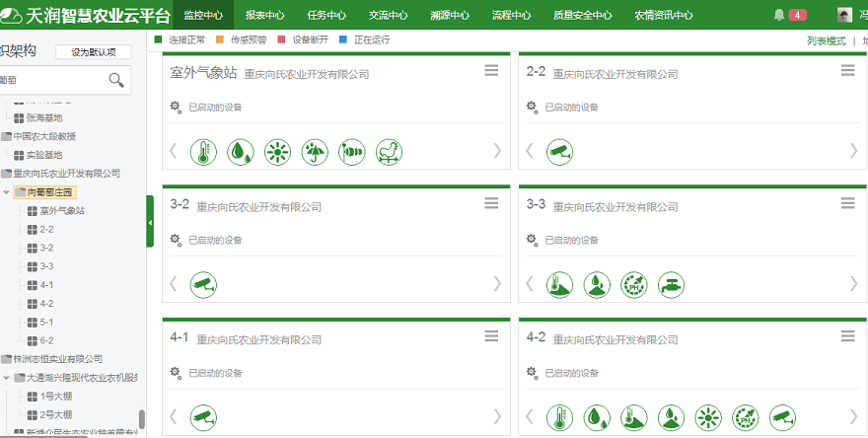Click the windsock icon in 室外气象站 card

click(x=352, y=151)
